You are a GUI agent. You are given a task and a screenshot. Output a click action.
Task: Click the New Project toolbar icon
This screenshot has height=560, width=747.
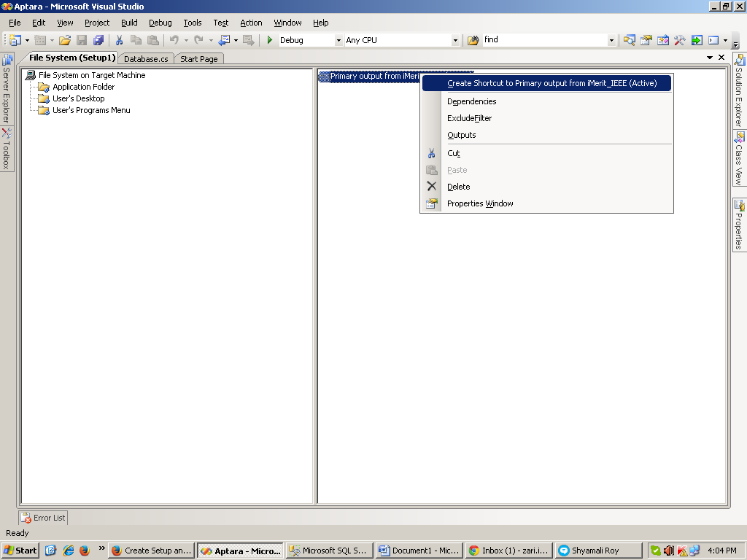pyautogui.click(x=15, y=41)
